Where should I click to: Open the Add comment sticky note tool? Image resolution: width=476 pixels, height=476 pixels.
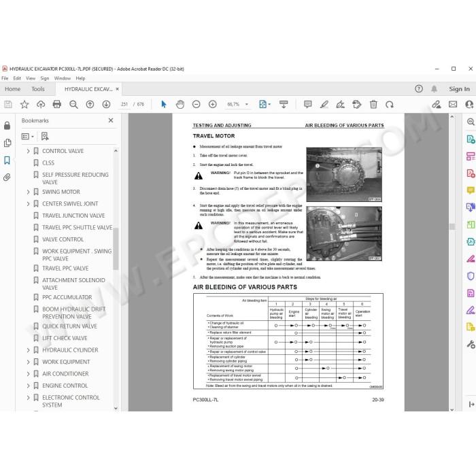pyautogui.click(x=307, y=105)
